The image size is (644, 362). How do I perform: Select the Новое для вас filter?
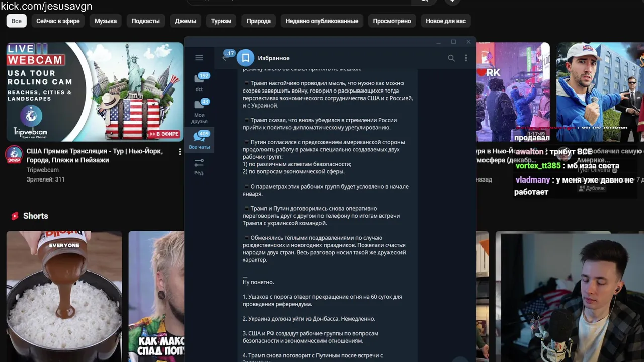point(446,21)
